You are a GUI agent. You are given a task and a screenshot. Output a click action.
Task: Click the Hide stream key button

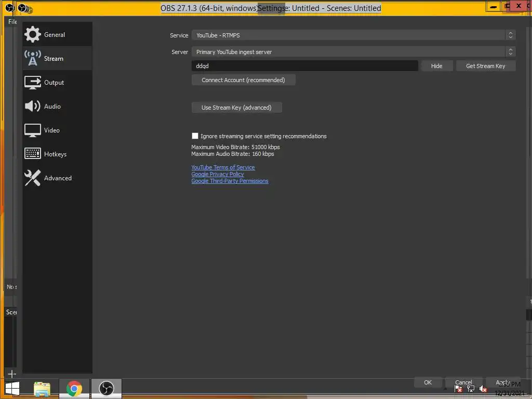tap(436, 66)
